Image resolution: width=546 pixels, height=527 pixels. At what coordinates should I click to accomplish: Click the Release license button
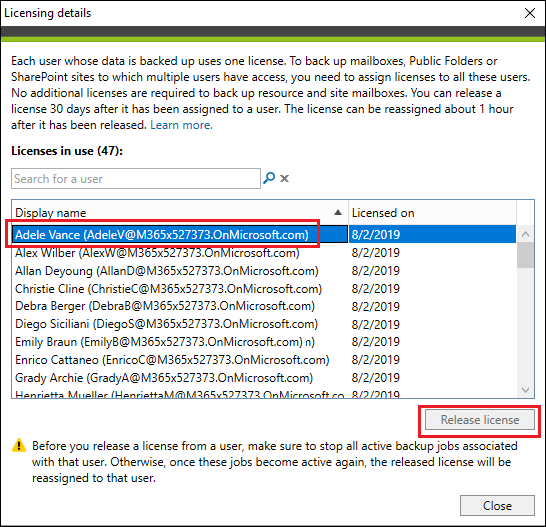tap(479, 420)
